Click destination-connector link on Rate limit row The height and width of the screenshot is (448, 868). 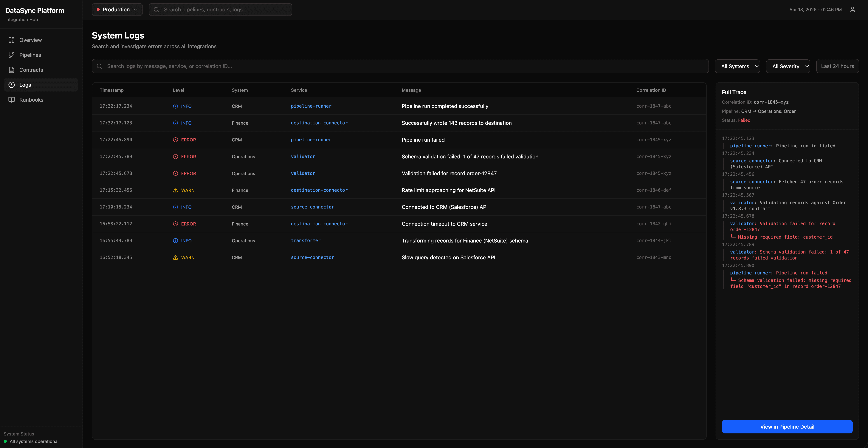click(319, 190)
